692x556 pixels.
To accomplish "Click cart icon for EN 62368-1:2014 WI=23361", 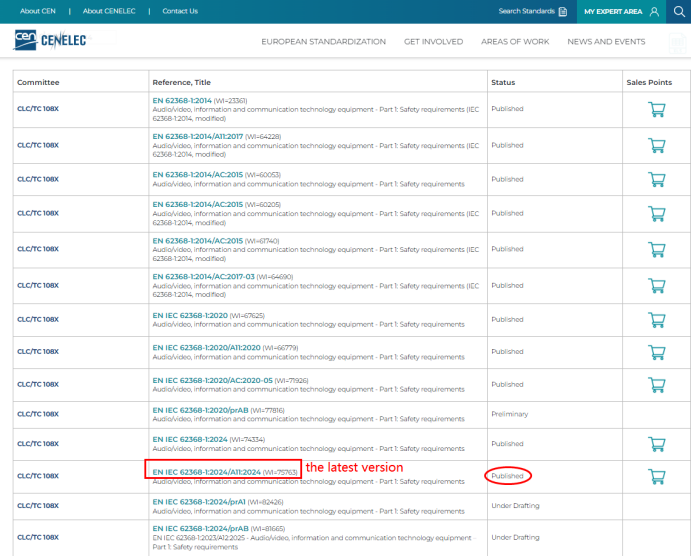I will (x=656, y=109).
